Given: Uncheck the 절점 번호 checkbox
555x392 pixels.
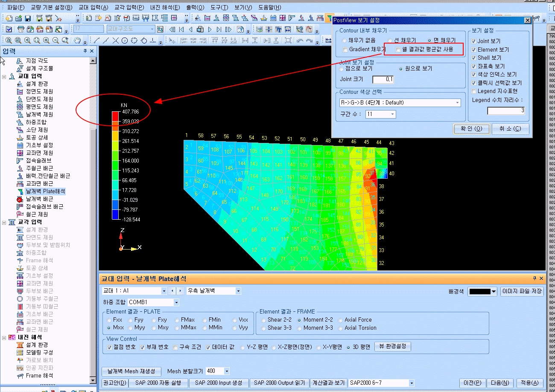Looking at the screenshot, I should (109, 347).
